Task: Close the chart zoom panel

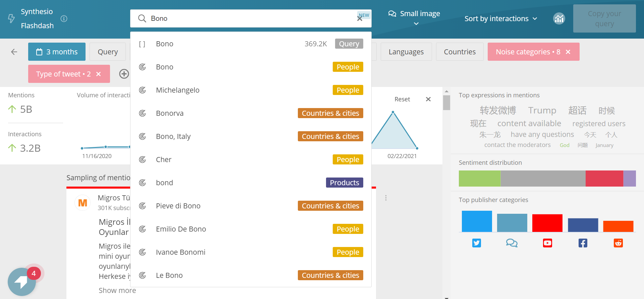Action: click(x=428, y=99)
